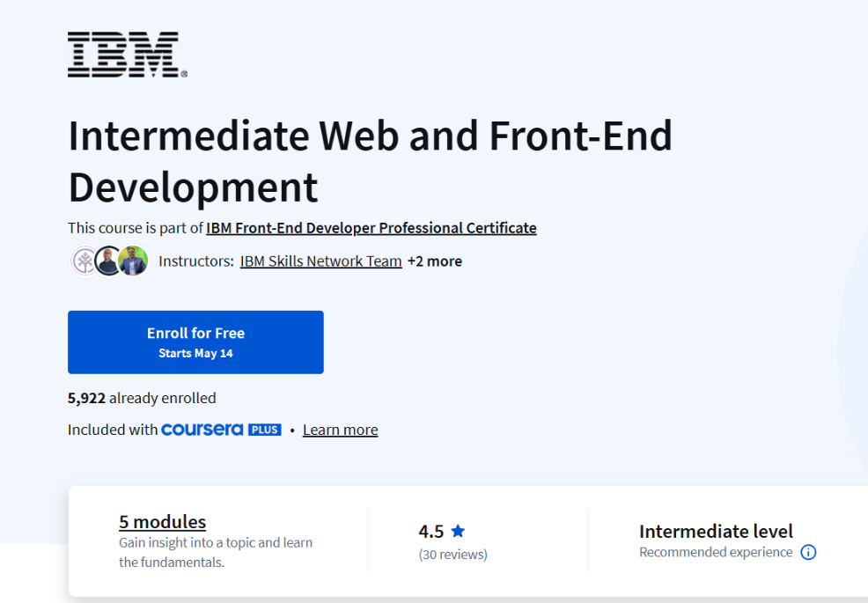The width and height of the screenshot is (868, 603).
Task: Click the blue star rating icon
Action: point(458,531)
